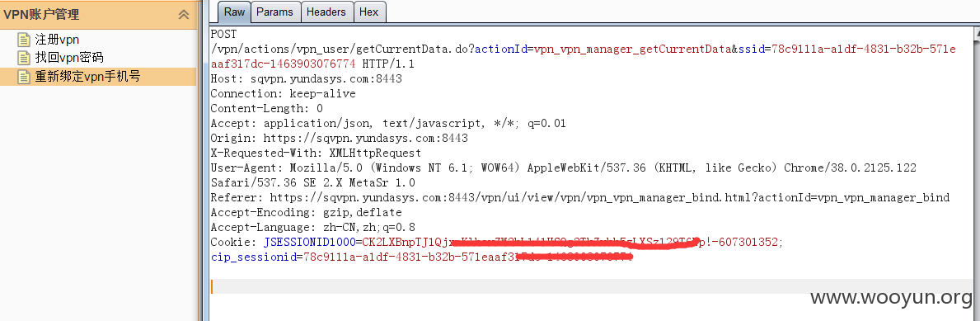
Task: Click the Origin header line
Action: point(340,139)
